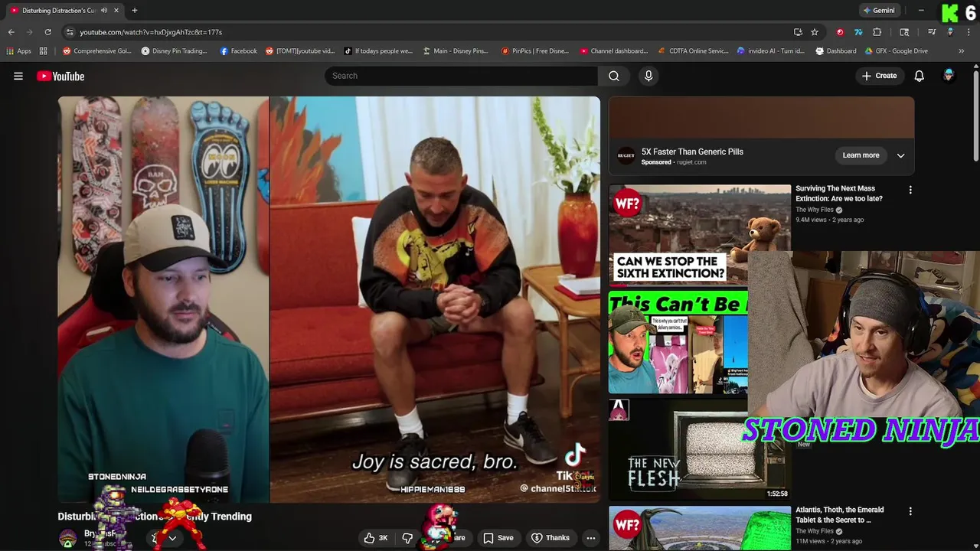Click the browser address bar URL
The width and height of the screenshot is (980, 551).
coord(151,32)
